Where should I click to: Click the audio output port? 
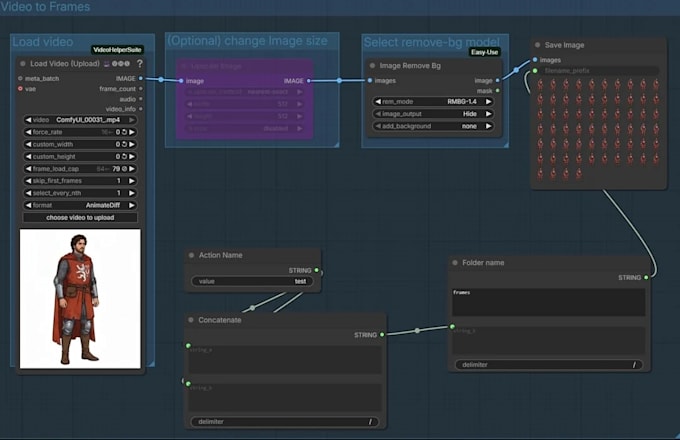click(x=141, y=99)
